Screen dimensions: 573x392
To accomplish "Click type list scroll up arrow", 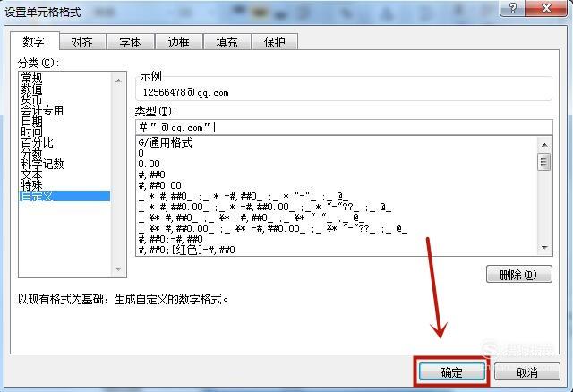I will (544, 145).
